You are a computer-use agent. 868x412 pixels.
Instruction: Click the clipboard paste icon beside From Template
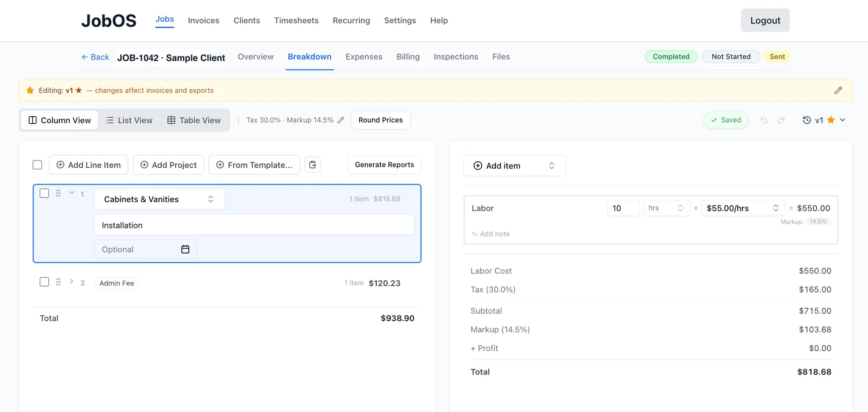click(x=312, y=164)
